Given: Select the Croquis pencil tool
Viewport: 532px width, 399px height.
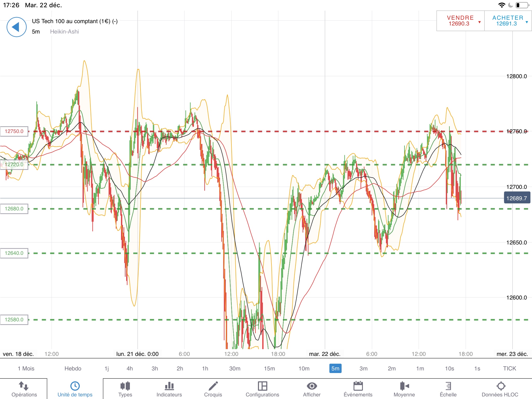Looking at the screenshot, I should tap(213, 386).
